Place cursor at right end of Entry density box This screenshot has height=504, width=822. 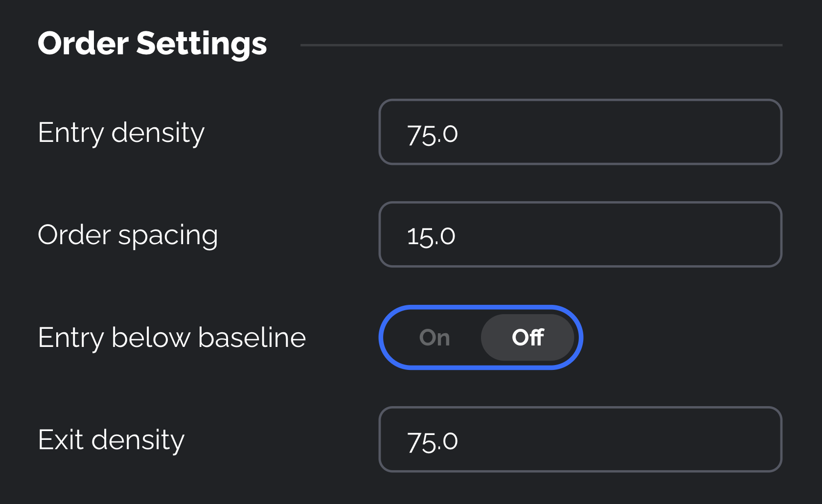[763, 132]
